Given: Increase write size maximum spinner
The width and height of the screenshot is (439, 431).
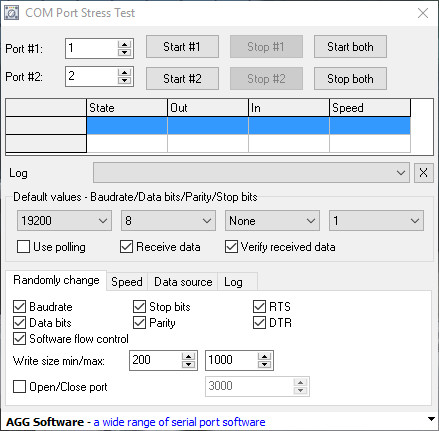Looking at the screenshot, I should 264,357.
